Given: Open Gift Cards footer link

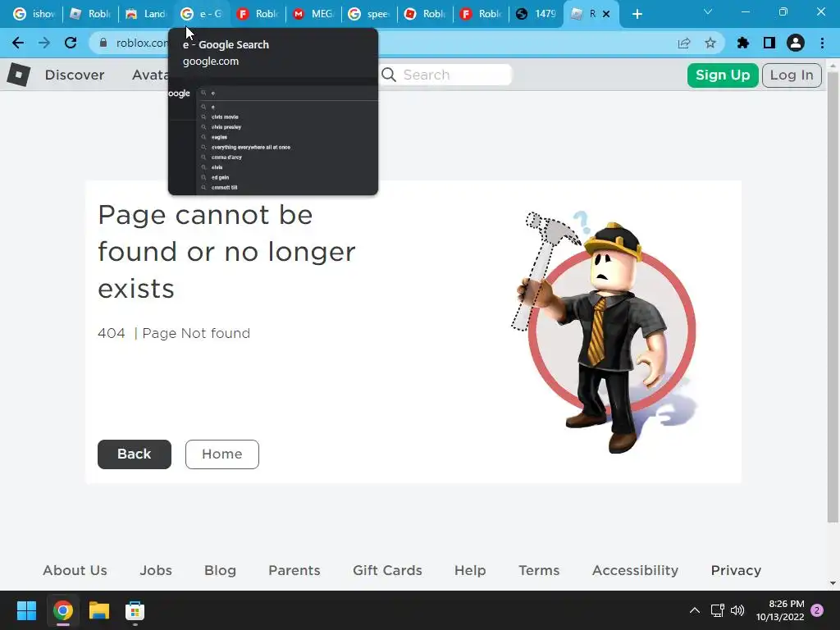Looking at the screenshot, I should (387, 571).
